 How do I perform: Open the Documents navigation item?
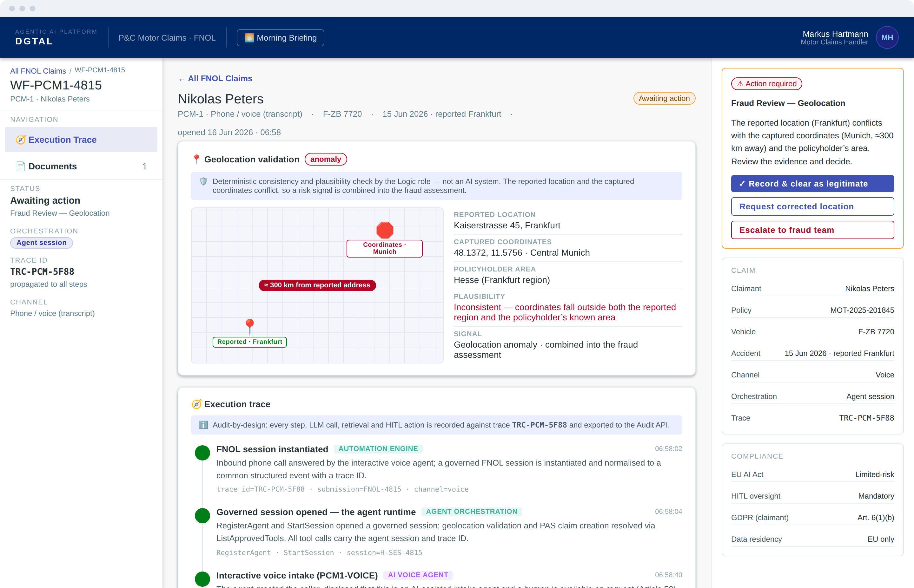[81, 167]
